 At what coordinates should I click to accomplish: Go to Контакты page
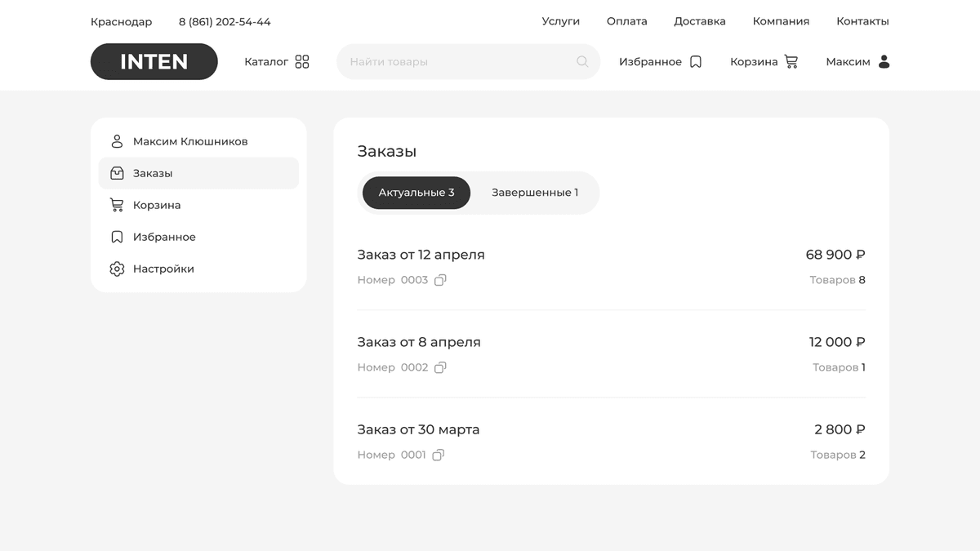862,21
